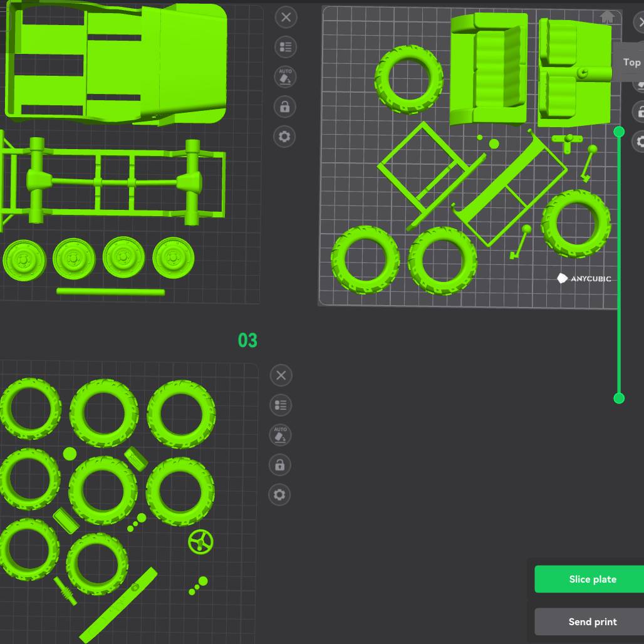Viewport: 644px width, 644px height.
Task: Click the ANYCUBIC logo on the active plate
Action: pyautogui.click(x=584, y=279)
